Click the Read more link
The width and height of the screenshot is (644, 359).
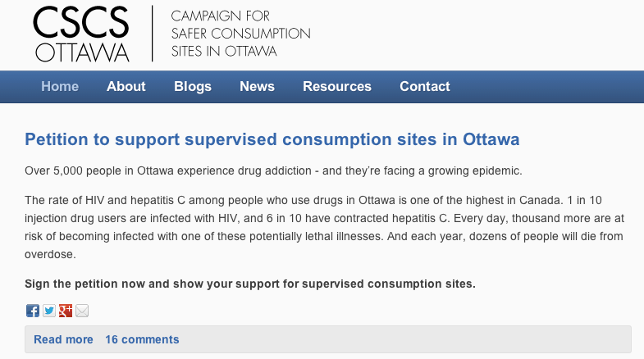63,339
